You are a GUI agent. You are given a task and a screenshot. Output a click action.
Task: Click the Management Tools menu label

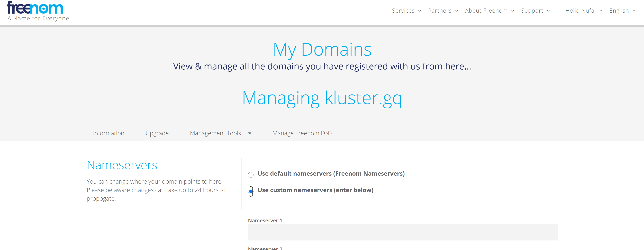click(x=215, y=133)
